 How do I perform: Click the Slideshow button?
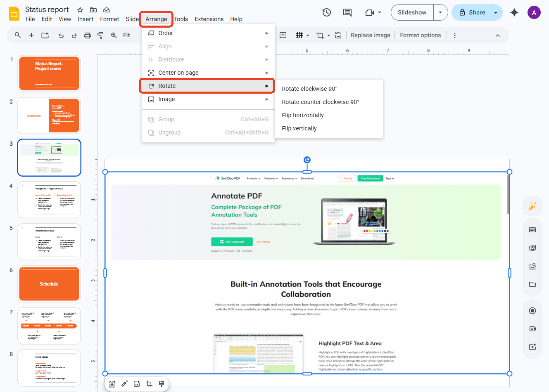(412, 12)
